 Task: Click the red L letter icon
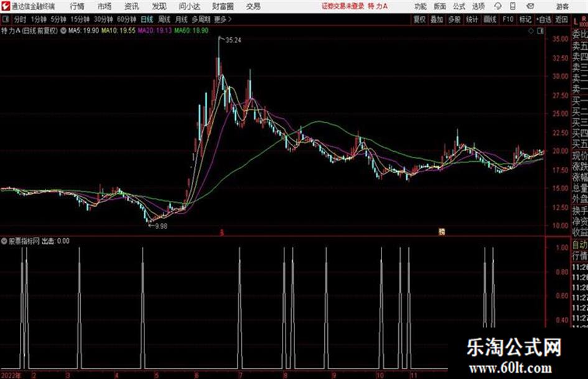pos(576,22)
